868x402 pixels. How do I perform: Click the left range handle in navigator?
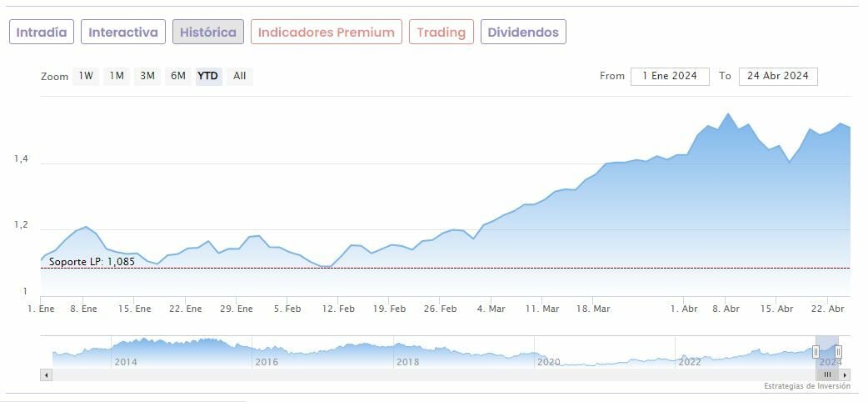point(816,352)
